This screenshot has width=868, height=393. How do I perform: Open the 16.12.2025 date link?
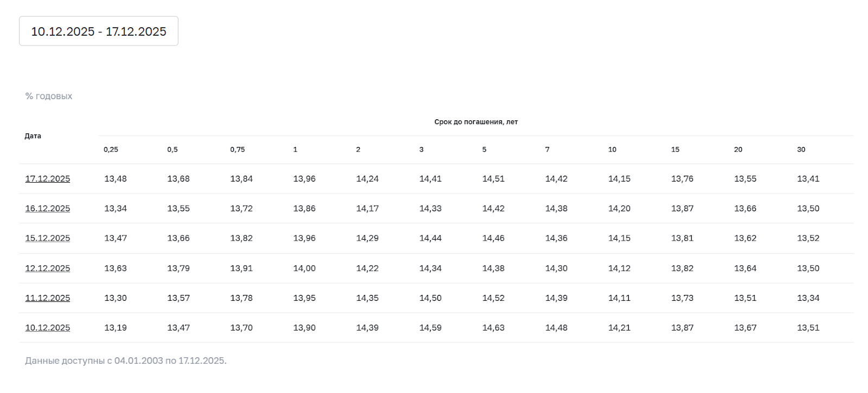[48, 209]
